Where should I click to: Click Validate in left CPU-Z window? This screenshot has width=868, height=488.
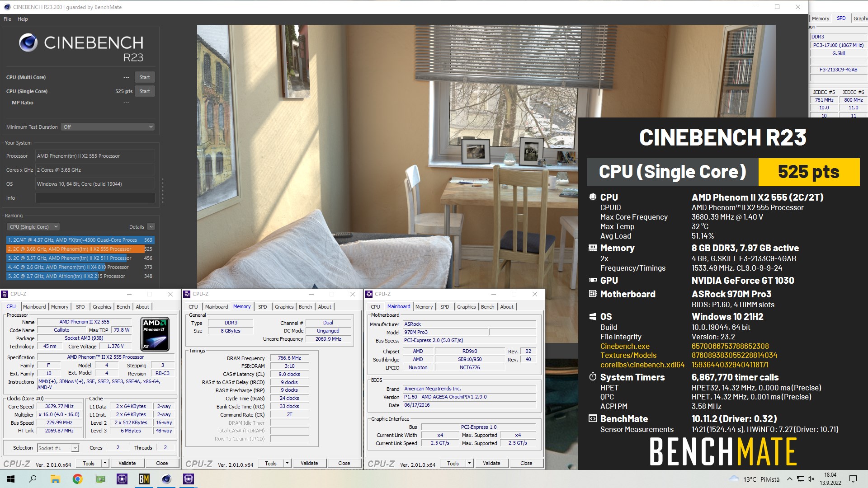pos(127,463)
